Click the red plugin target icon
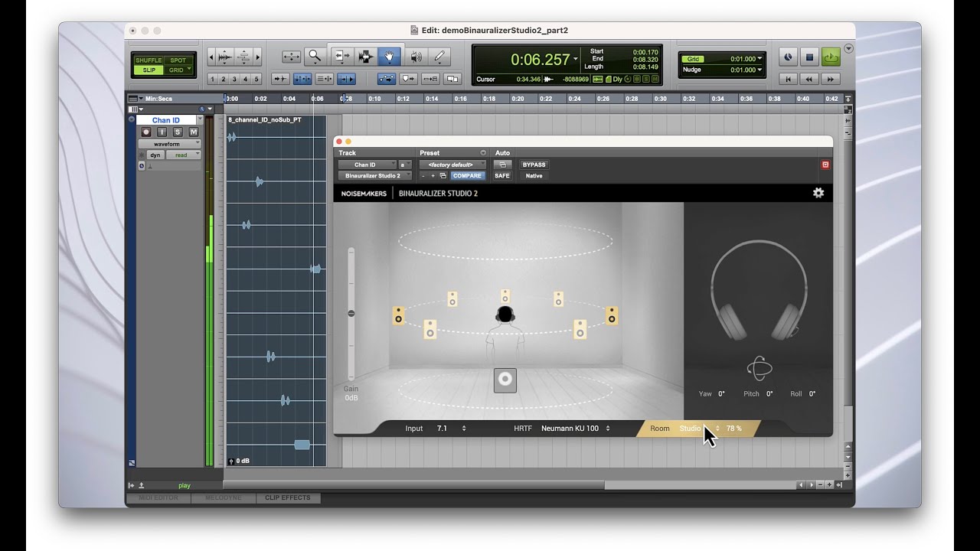980x551 pixels. coord(825,165)
